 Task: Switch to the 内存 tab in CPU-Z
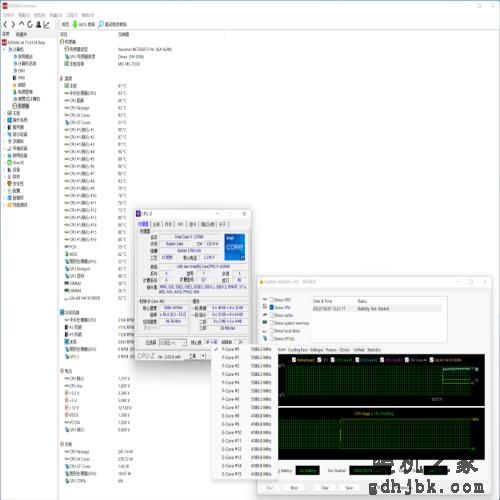[x=168, y=224]
